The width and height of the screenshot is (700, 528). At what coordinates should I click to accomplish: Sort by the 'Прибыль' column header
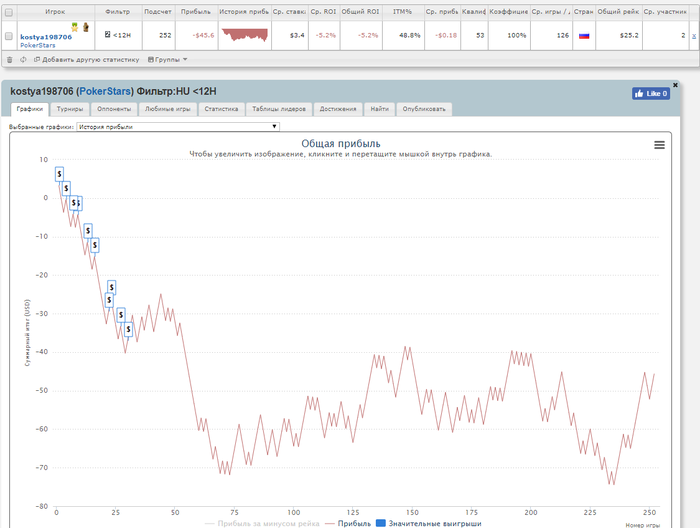(196, 12)
